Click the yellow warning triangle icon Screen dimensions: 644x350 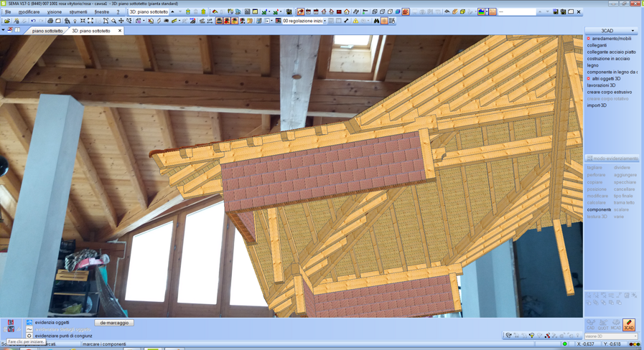point(355,21)
